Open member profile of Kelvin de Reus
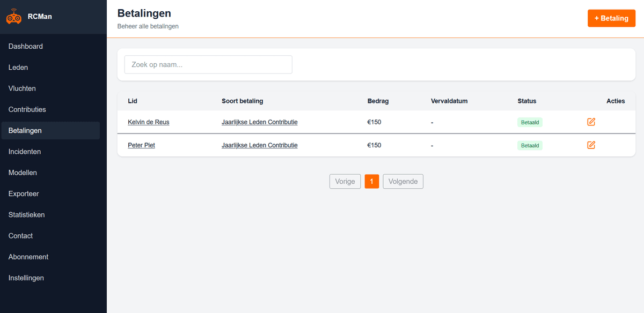644x313 pixels. pos(148,122)
